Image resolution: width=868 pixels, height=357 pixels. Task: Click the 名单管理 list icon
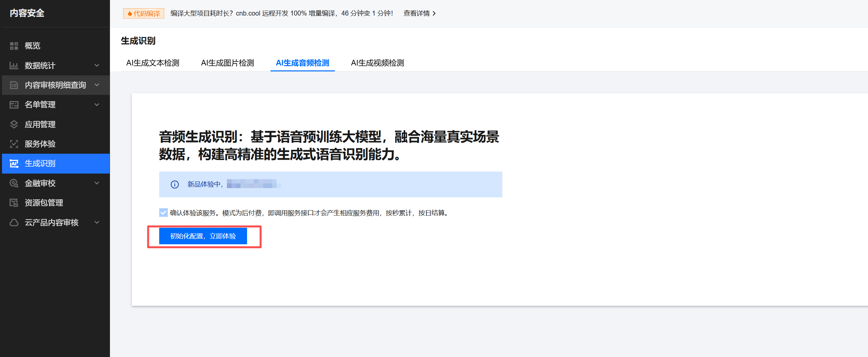point(14,105)
